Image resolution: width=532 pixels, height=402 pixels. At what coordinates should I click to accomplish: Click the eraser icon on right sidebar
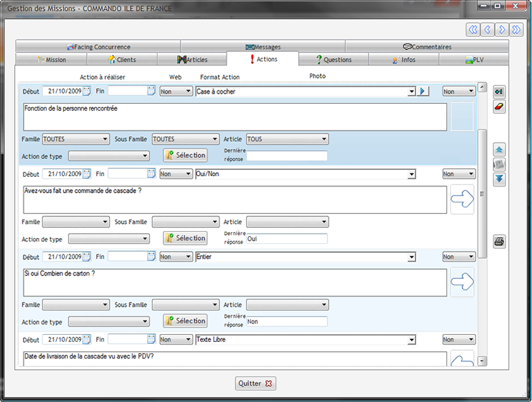coord(500,107)
